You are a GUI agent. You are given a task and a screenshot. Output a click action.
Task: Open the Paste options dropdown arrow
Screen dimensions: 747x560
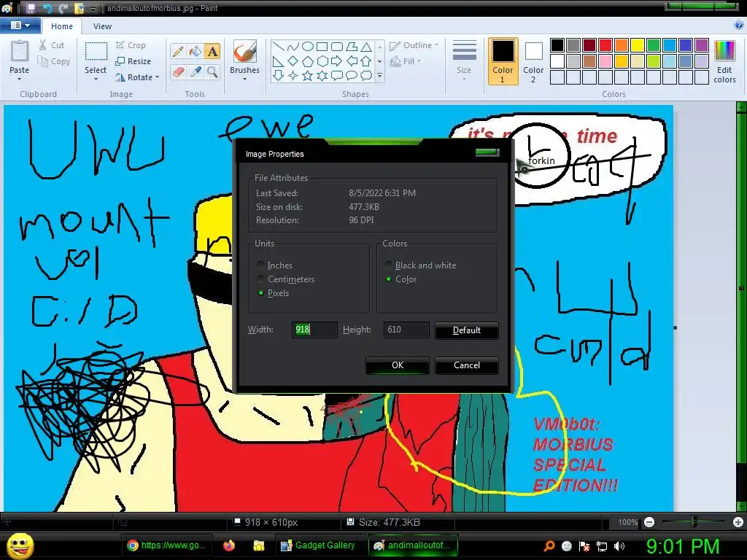click(20, 79)
